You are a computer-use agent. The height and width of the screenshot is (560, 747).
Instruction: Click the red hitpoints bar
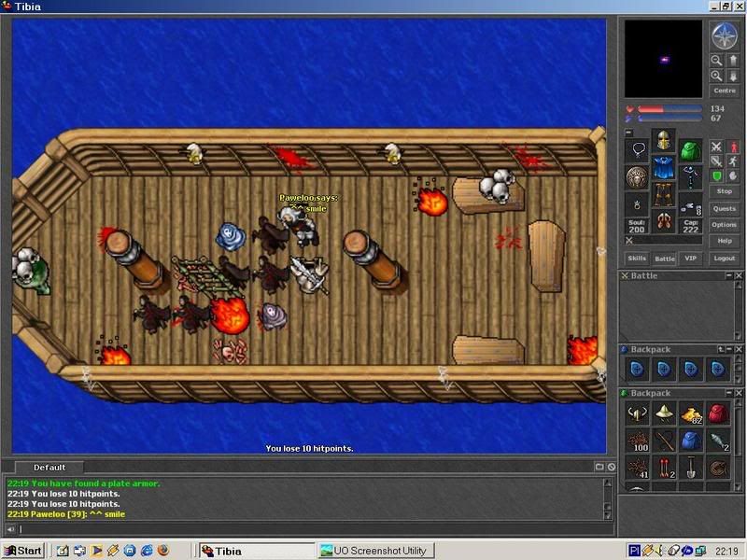tap(669, 109)
